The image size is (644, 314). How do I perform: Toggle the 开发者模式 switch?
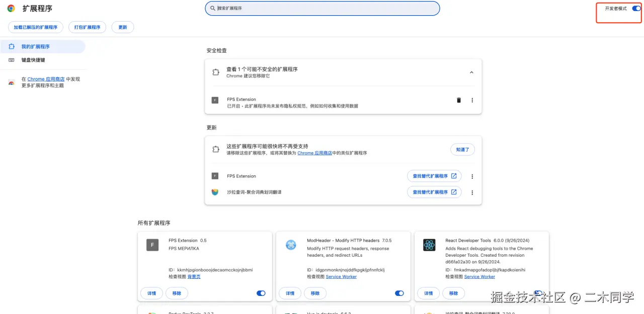636,9
